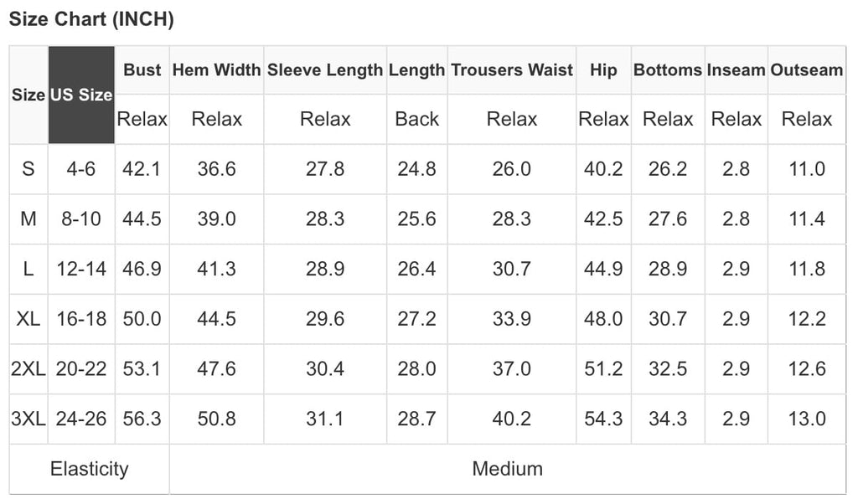Select the Bottoms column header
Viewport: 858px width, 504px height.
[x=667, y=70]
